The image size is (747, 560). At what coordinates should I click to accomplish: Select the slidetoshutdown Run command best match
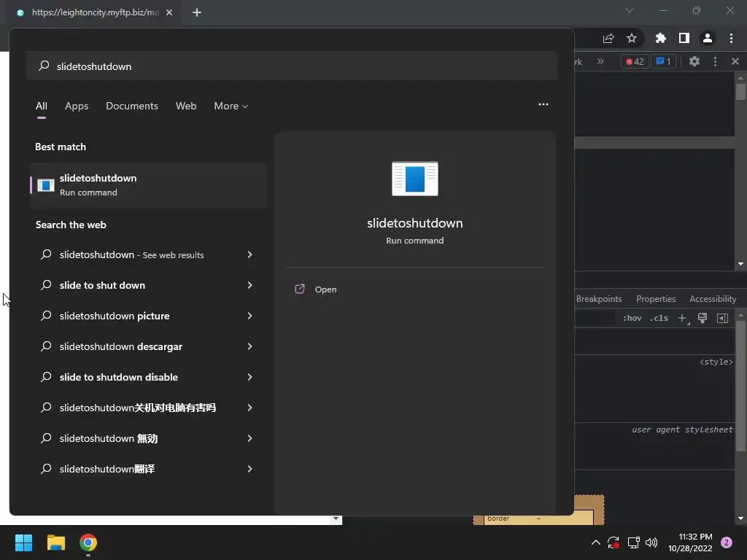(148, 184)
